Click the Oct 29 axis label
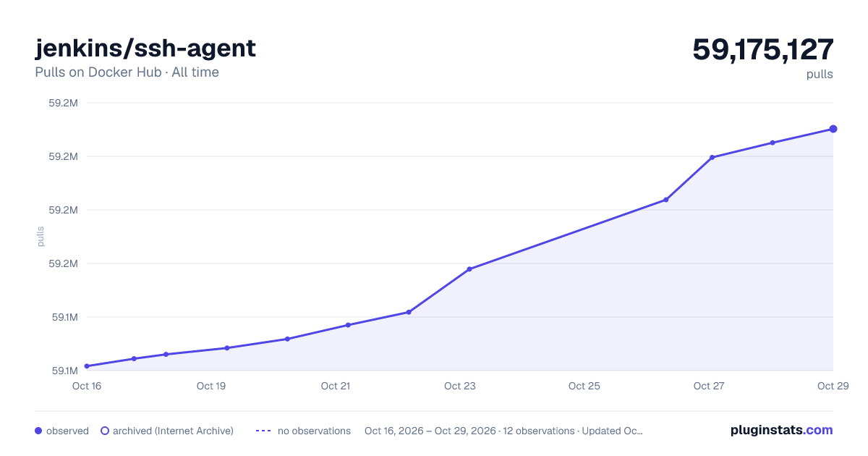 pyautogui.click(x=832, y=386)
